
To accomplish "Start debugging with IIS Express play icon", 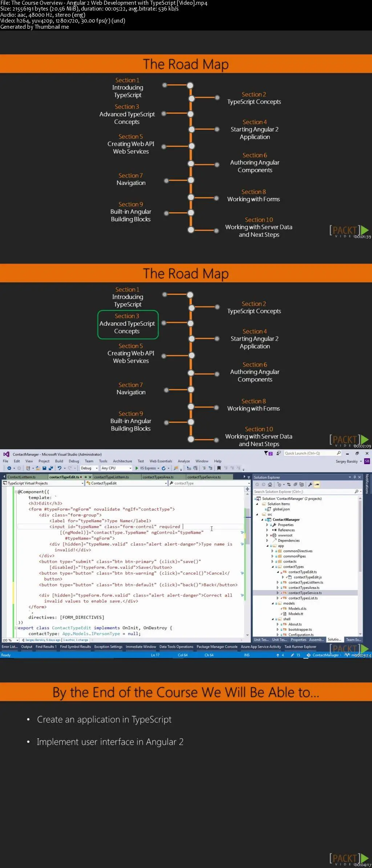I will click(137, 468).
